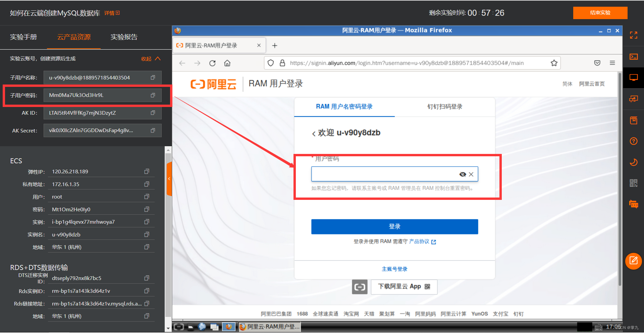The image size is (644, 333).
Task: Click 简体 language link
Action: pyautogui.click(x=567, y=84)
